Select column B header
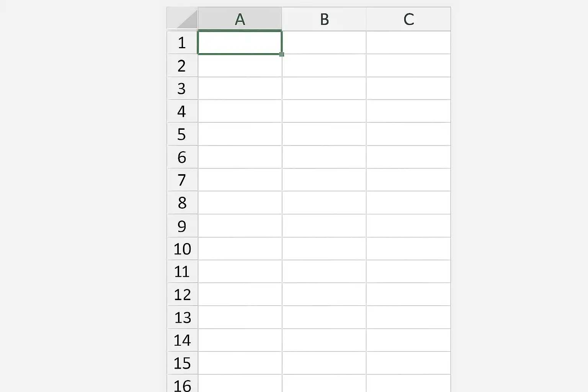588x392 pixels. (324, 18)
